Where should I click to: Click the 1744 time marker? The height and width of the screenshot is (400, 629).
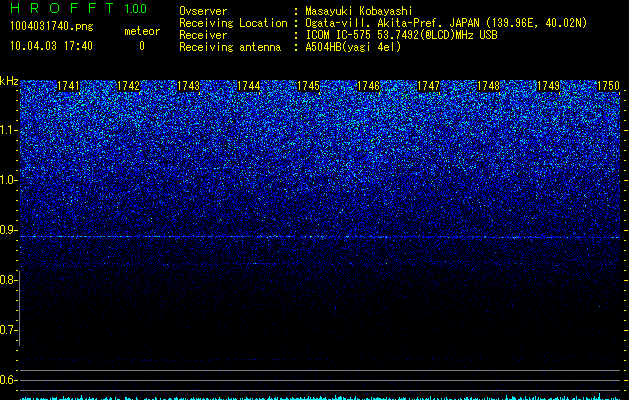249,86
